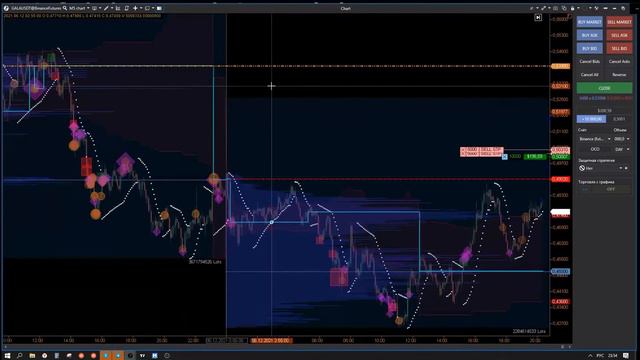Switch chart trading toggle to OFF
The image size is (640, 360).
[610, 189]
